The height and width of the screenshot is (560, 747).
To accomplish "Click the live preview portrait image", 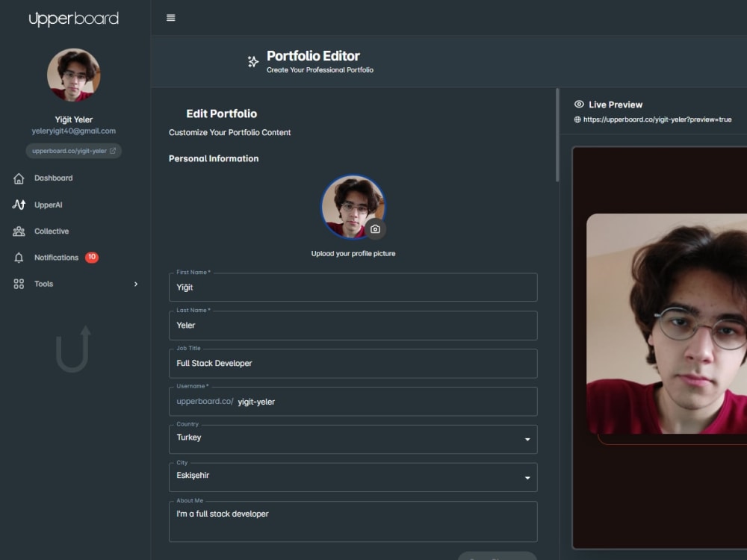I will coord(667,324).
